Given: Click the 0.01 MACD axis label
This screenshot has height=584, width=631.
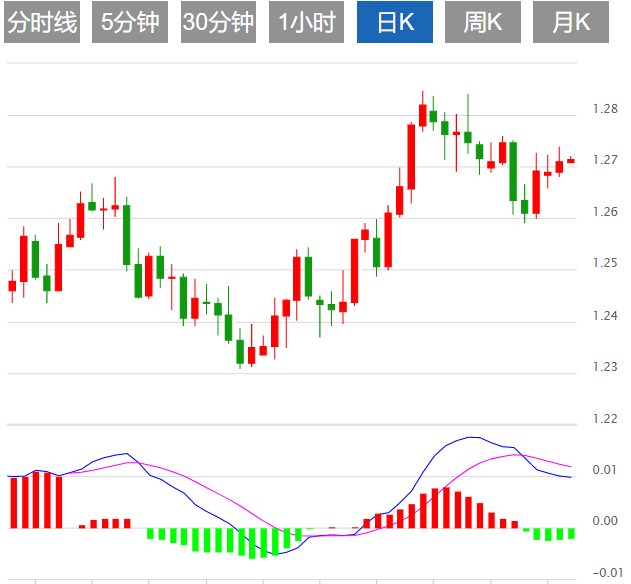Looking at the screenshot, I should (x=605, y=470).
